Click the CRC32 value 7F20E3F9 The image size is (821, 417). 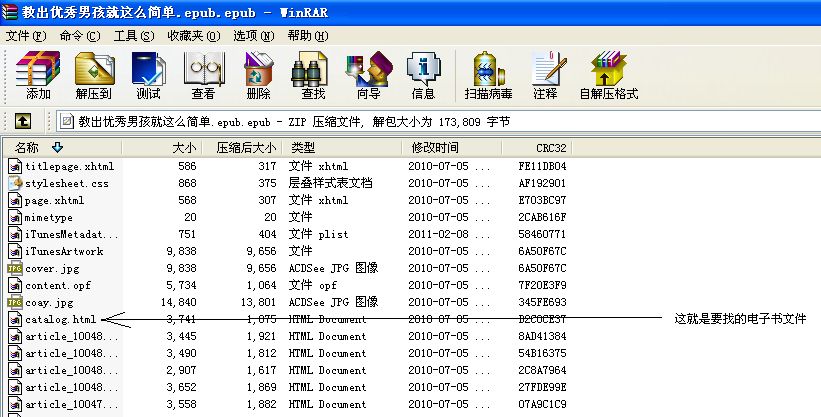542,286
